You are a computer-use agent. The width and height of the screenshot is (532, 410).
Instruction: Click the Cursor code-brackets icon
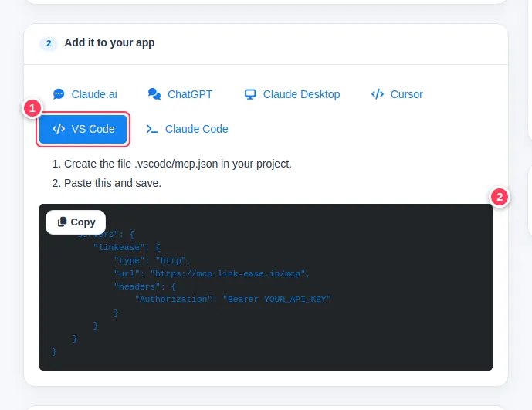click(378, 94)
